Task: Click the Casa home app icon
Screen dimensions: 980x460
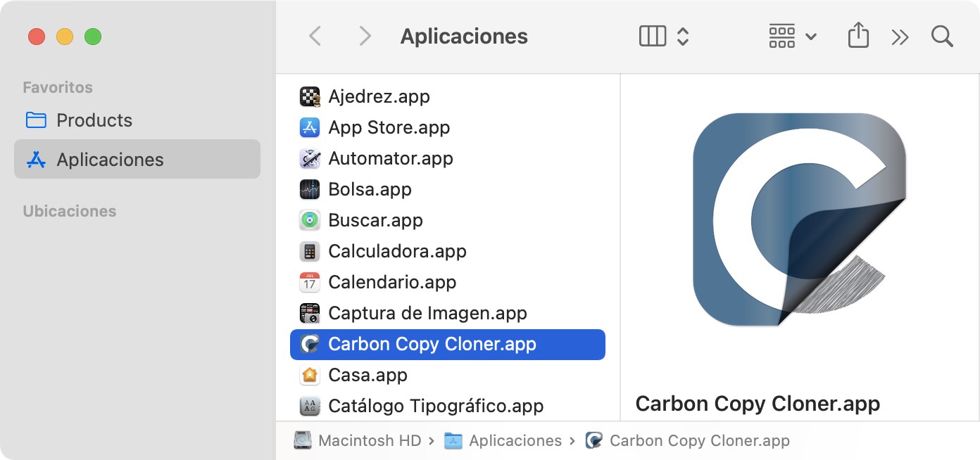Action: pyautogui.click(x=310, y=375)
